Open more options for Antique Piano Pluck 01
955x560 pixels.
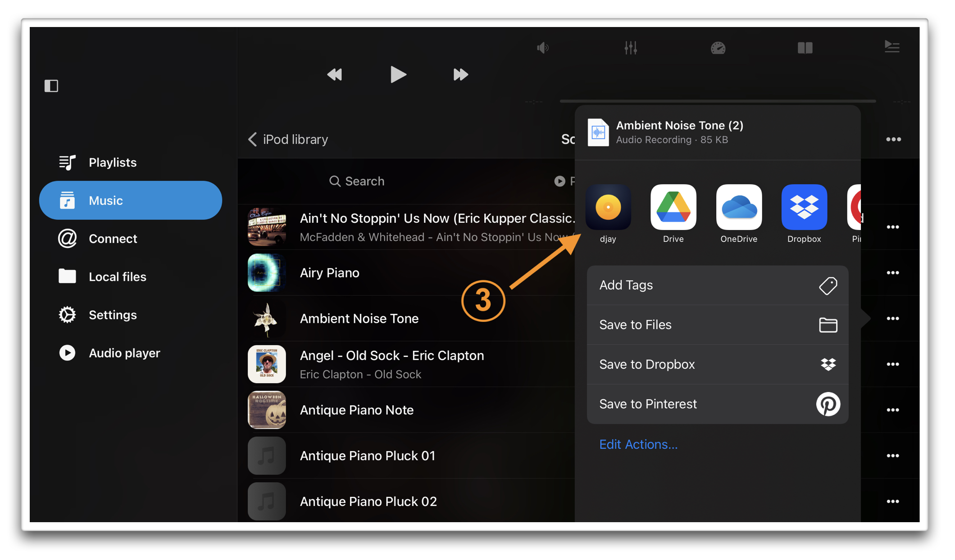pos(893,456)
